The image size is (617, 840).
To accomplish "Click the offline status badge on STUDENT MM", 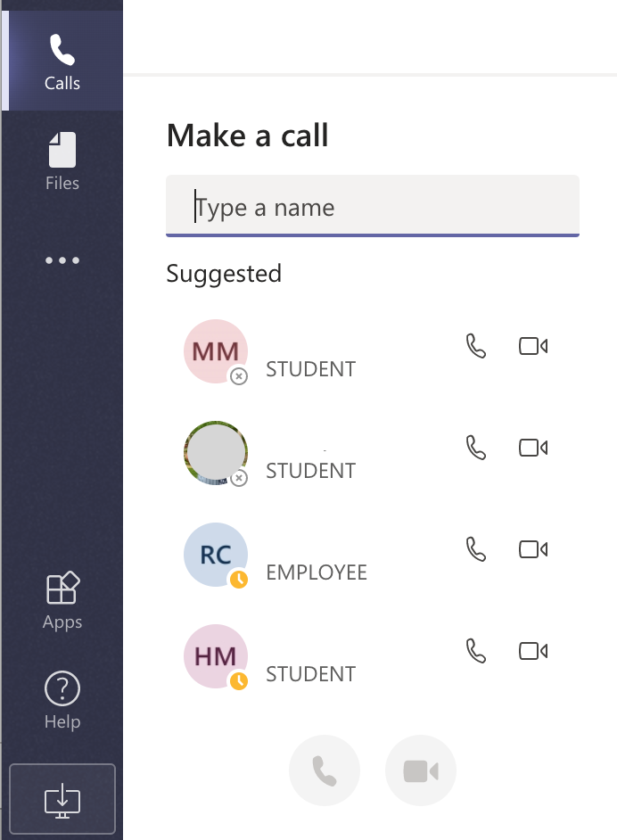I will [x=238, y=377].
